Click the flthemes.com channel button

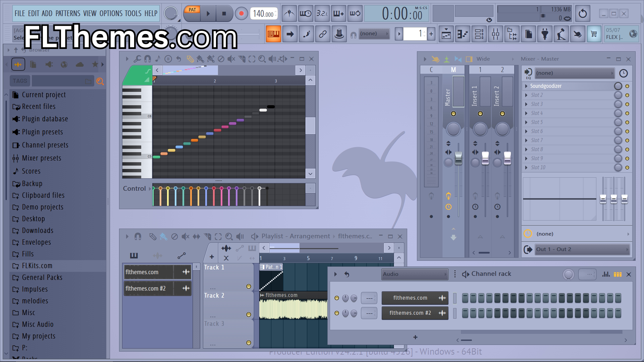415,298
